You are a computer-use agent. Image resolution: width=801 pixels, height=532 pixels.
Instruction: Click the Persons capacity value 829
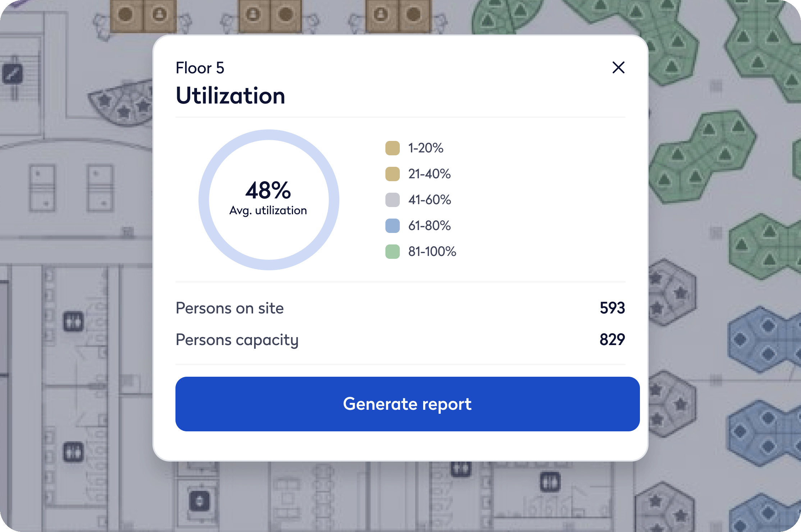612,340
